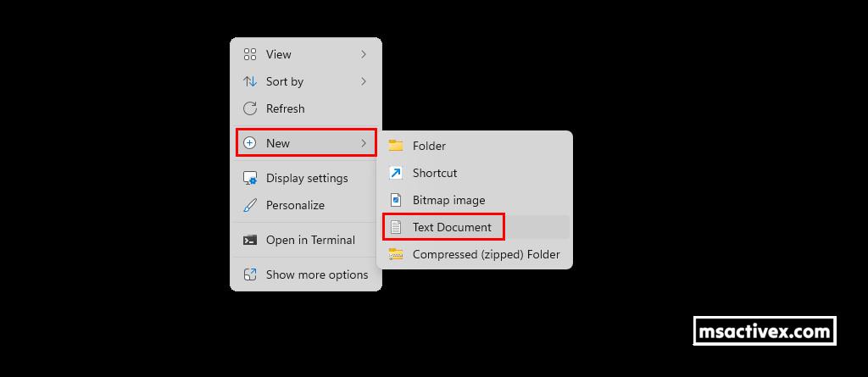The height and width of the screenshot is (377, 868).
Task: Expand the Sort by submenu chevron
Action: (364, 81)
